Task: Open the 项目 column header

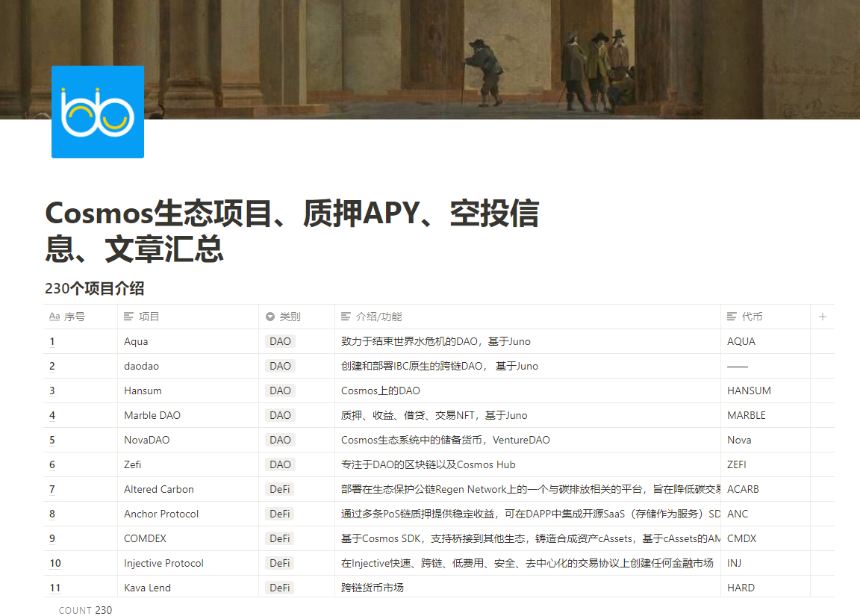Action: (x=188, y=317)
